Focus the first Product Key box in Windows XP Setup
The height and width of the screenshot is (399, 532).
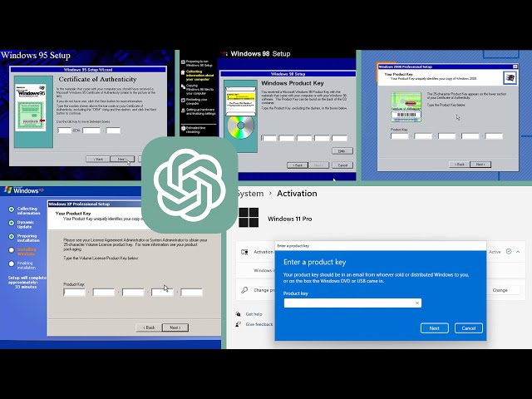pyautogui.click(x=74, y=292)
